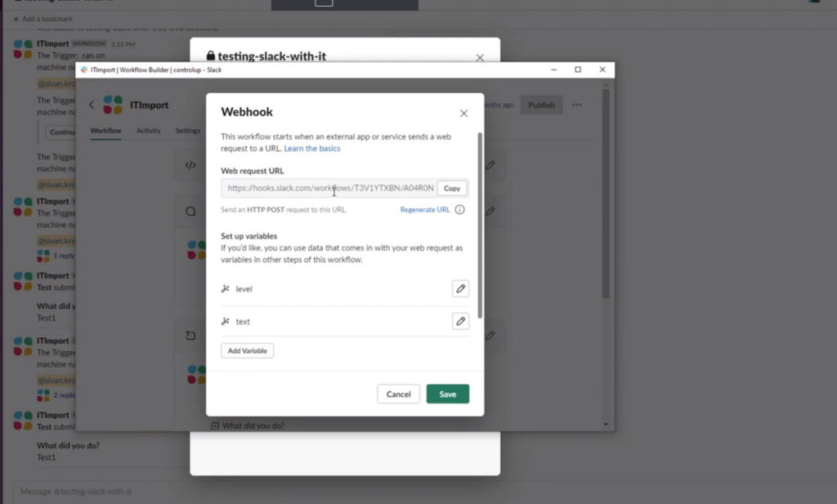Edit the third workflow step
This screenshot has height=504, width=837.
pyautogui.click(x=490, y=336)
